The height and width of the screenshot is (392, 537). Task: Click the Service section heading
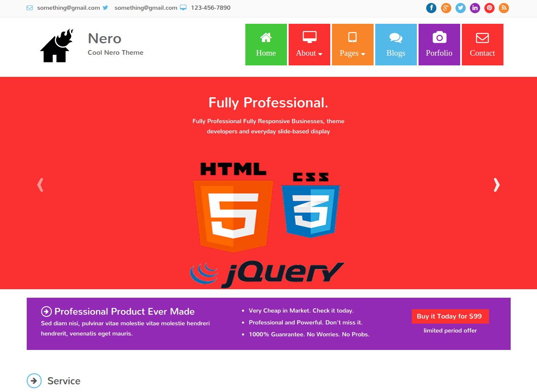(x=64, y=381)
